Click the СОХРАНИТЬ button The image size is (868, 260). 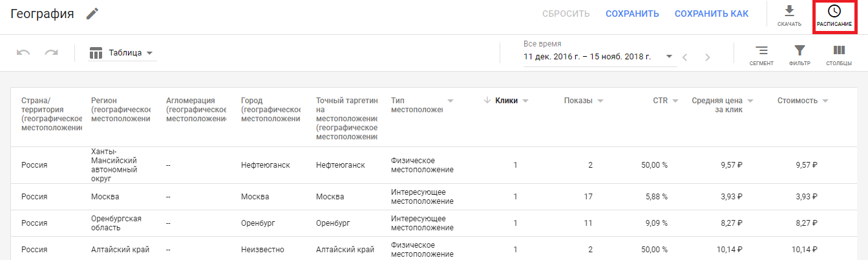click(632, 14)
